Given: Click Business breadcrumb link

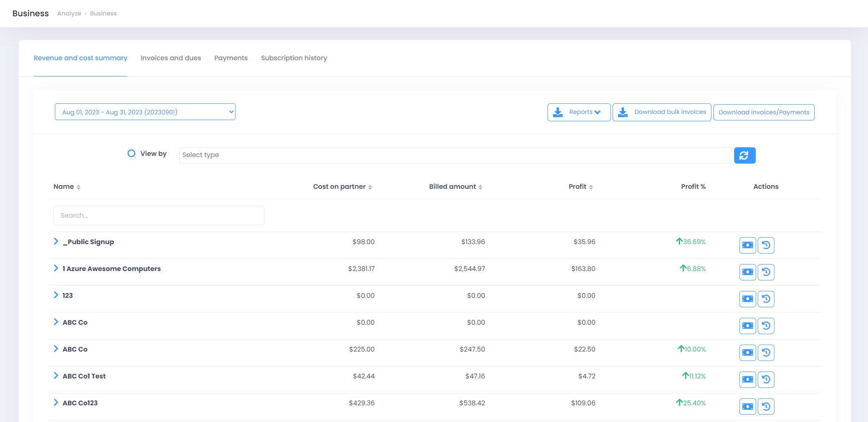Looking at the screenshot, I should pos(103,13).
